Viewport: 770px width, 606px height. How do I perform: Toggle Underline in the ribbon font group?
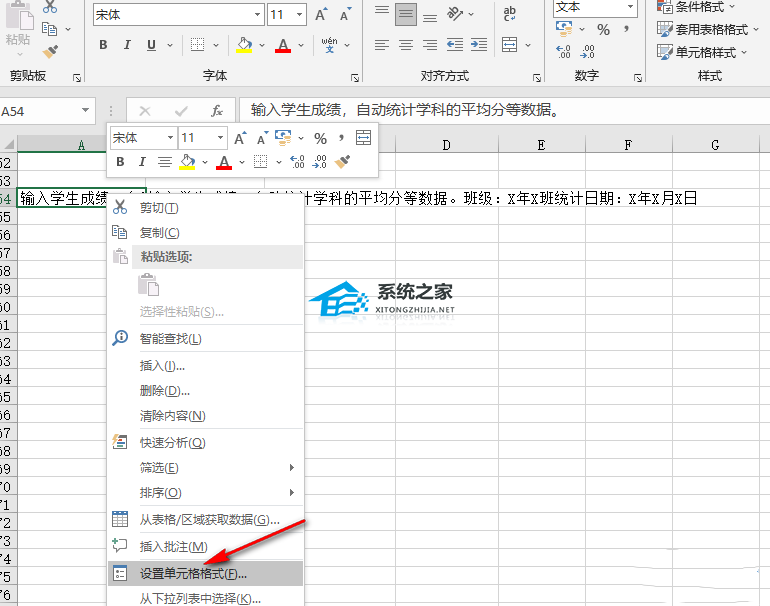tap(151, 45)
